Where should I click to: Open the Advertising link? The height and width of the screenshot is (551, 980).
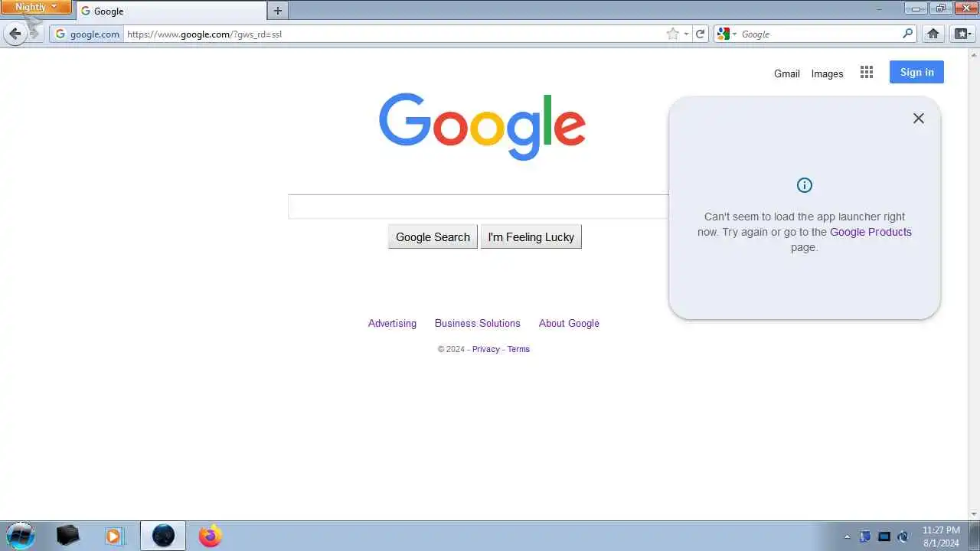[x=392, y=323]
